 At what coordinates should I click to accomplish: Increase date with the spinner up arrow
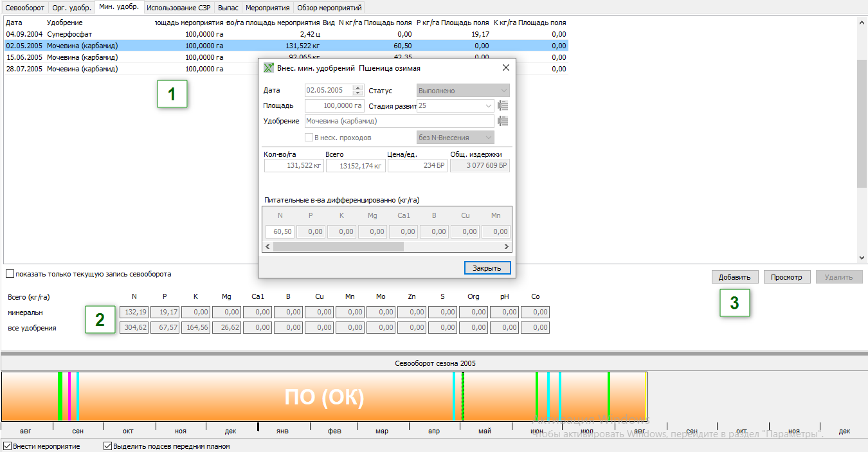pos(358,88)
